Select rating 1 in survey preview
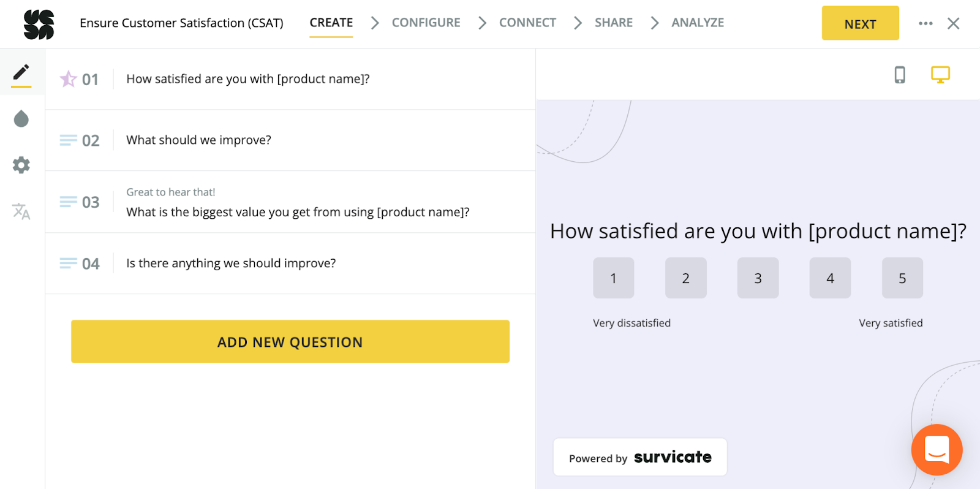 (x=613, y=278)
